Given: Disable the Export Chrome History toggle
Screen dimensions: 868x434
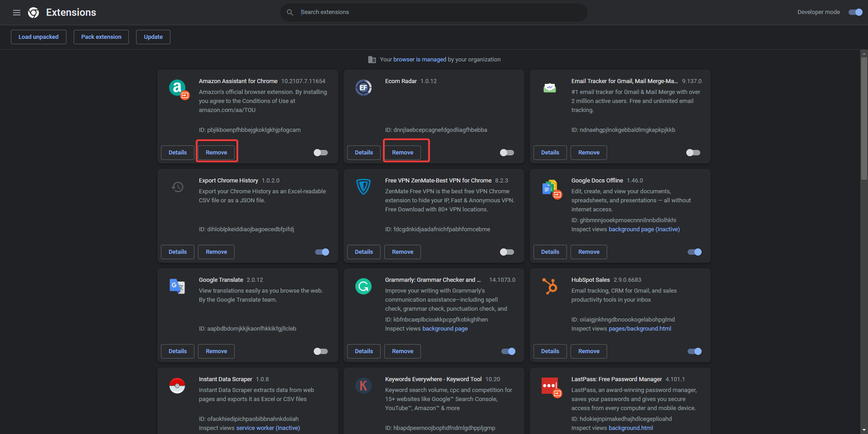Looking at the screenshot, I should click(x=322, y=252).
